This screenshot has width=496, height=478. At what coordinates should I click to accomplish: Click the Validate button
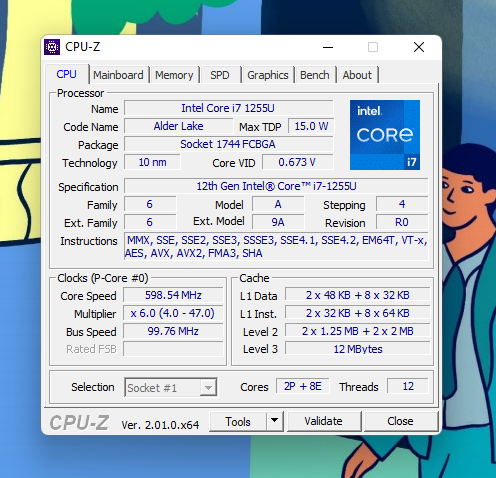coord(324,421)
